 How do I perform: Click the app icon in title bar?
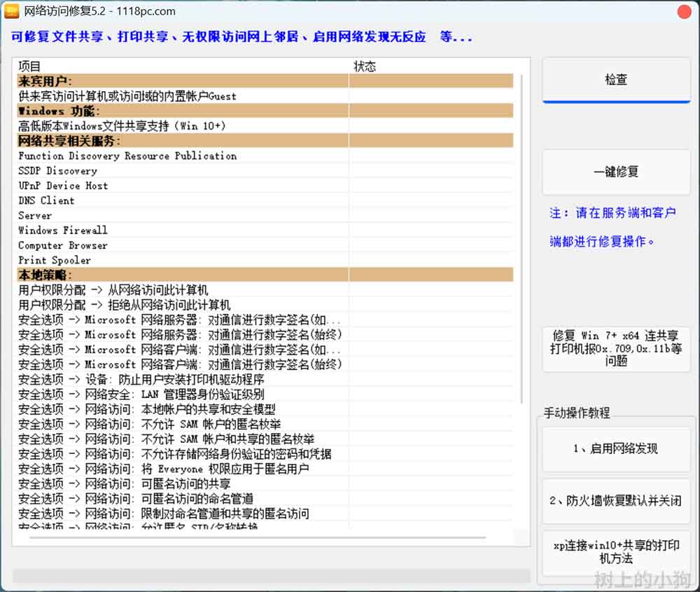(x=11, y=11)
